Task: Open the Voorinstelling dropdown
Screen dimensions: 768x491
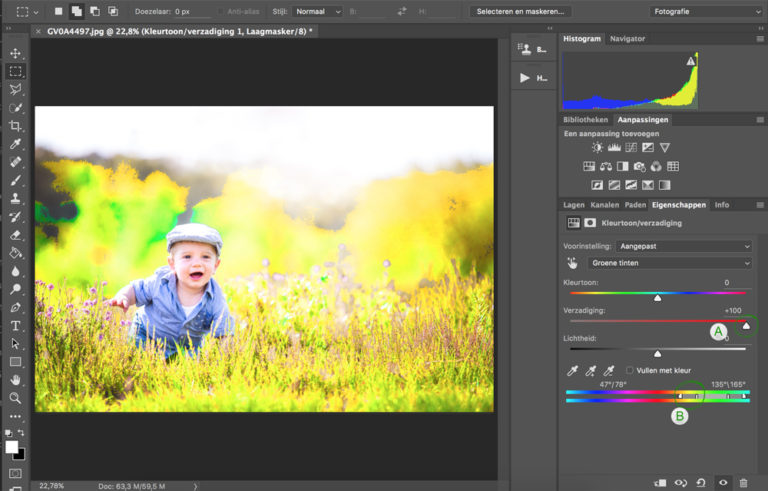Action: tap(685, 246)
